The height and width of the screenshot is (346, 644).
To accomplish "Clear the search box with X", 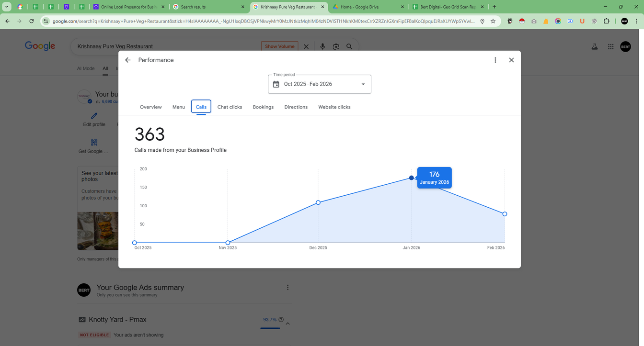I will point(306,46).
